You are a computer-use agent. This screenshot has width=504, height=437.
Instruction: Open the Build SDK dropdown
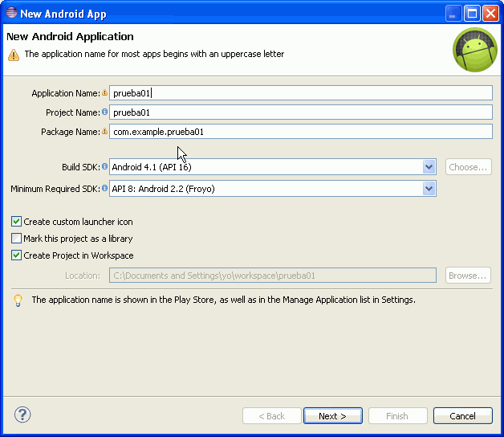coord(429,167)
